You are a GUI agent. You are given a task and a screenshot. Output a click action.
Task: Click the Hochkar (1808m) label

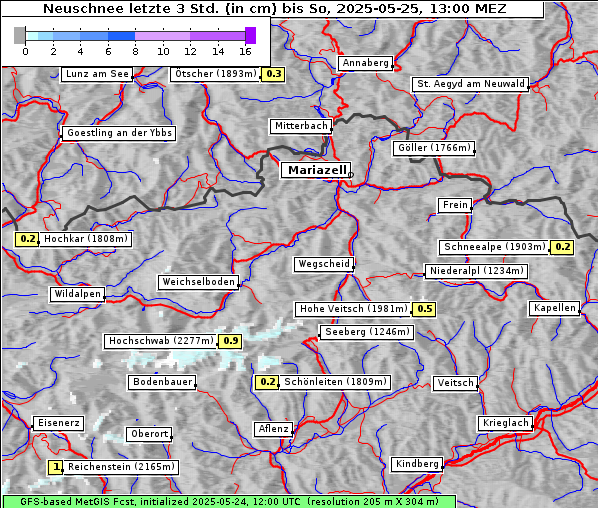(x=85, y=239)
